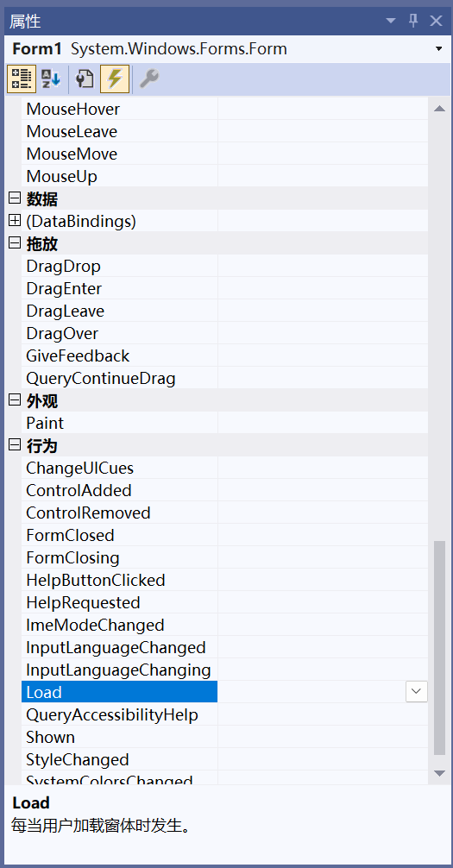This screenshot has width=453, height=868.
Task: Pin the Properties panel (auto-hide)
Action: tap(413, 21)
